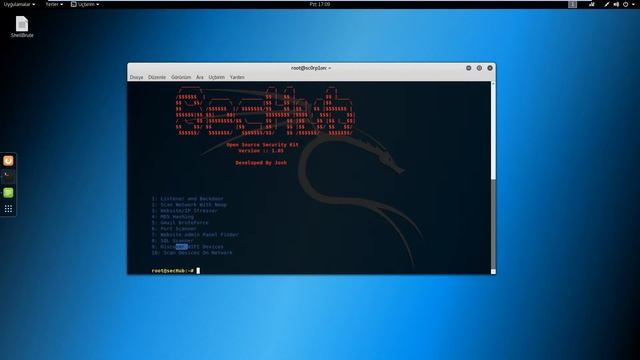
Task: Open the network status icon in top bar
Action: point(591,4)
